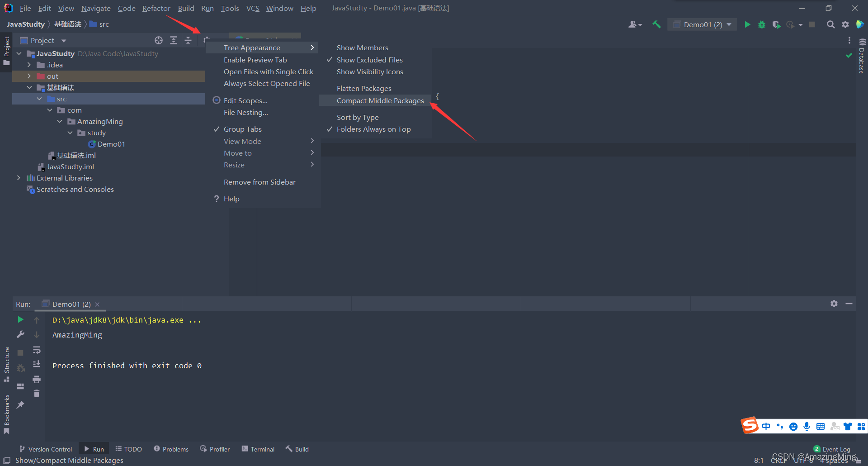Screen dimensions: 868x466
Task: Toggle Soft-Wrap in Run console
Action: click(x=37, y=350)
